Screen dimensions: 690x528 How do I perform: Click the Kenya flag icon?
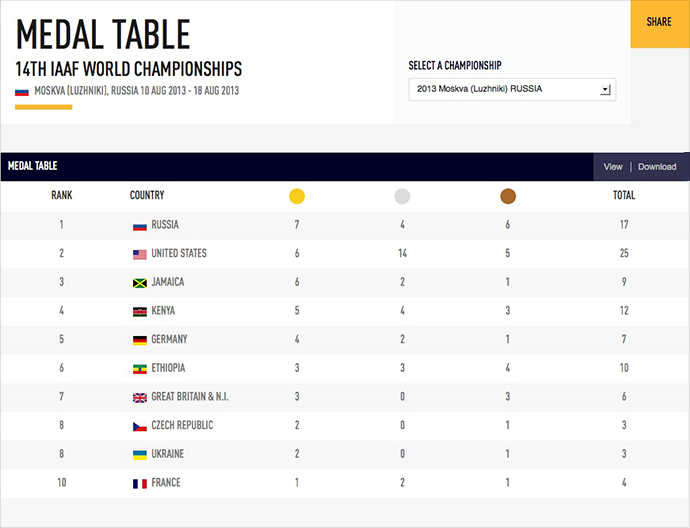click(x=140, y=312)
